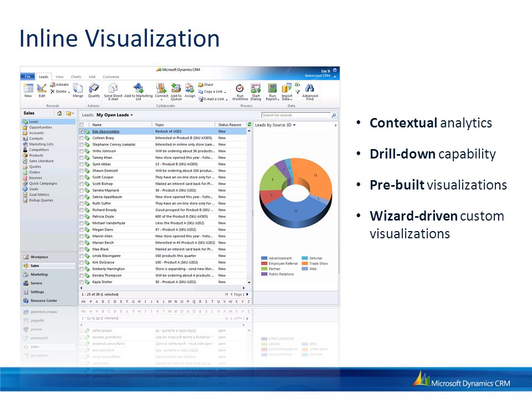Screen dimensions: 532x399
Task: Uncheck the Kim Abercrombie row checkbox
Action: (x=81, y=131)
